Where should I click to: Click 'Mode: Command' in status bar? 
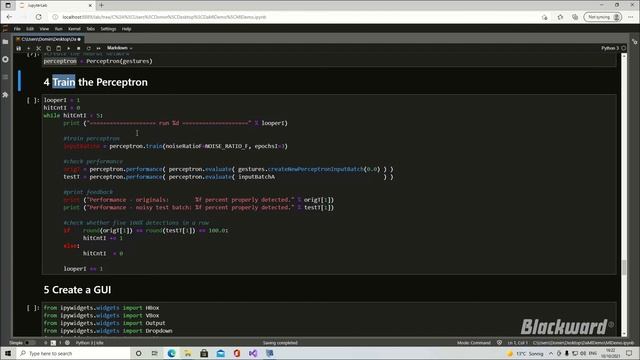(474, 343)
